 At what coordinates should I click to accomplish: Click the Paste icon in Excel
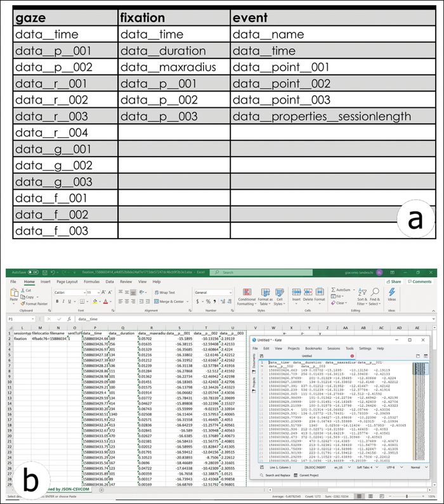pos(14,292)
